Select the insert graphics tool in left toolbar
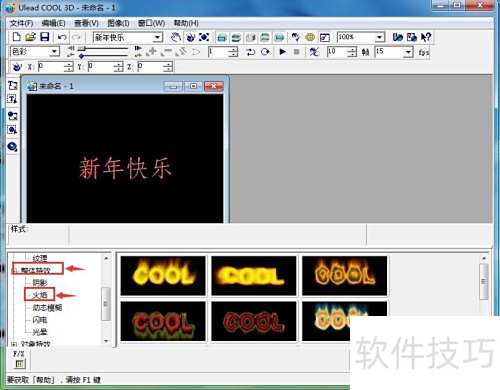 [x=13, y=116]
